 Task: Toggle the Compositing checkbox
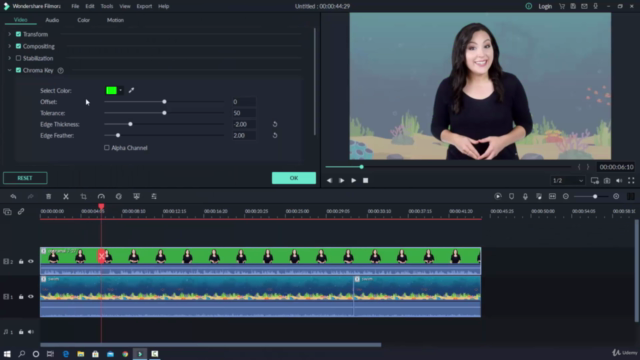[18, 46]
